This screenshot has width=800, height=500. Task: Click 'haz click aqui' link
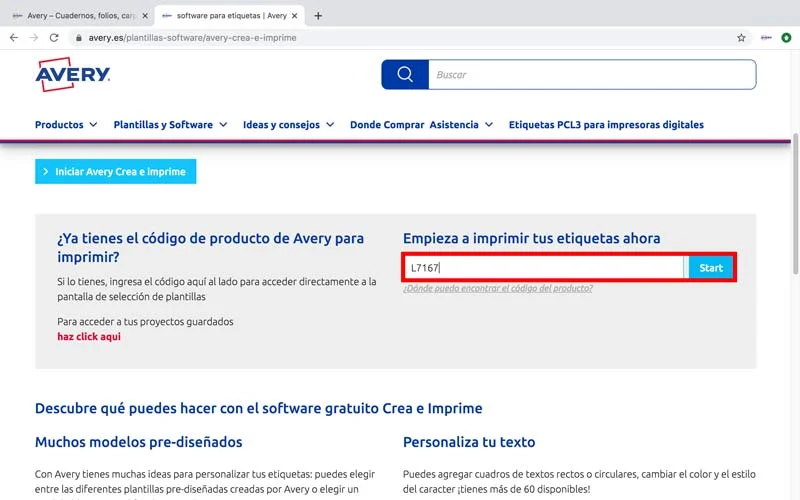point(89,336)
